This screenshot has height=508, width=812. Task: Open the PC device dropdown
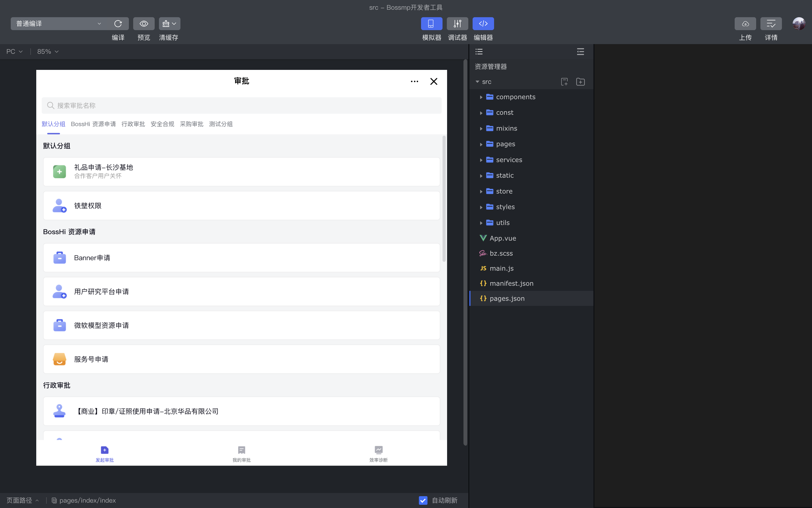(15, 51)
